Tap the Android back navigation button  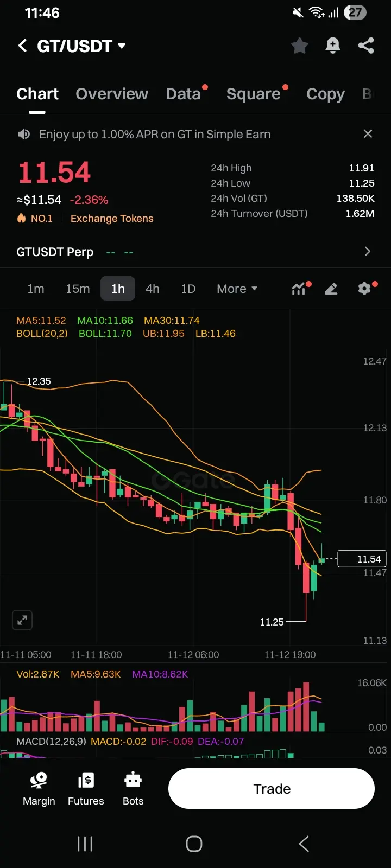point(304,844)
